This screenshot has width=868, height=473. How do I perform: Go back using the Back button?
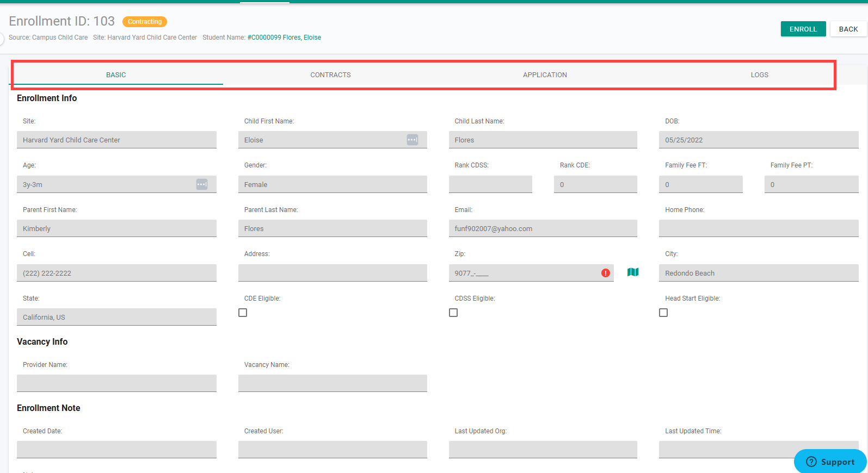[848, 29]
